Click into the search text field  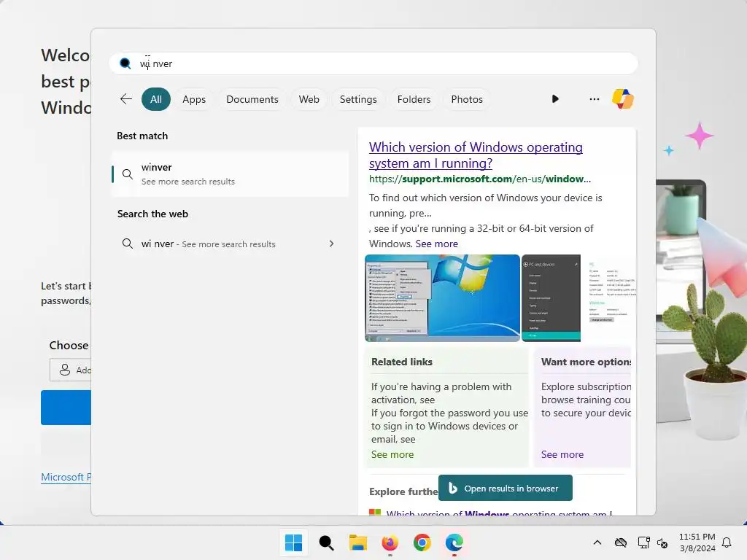373,63
